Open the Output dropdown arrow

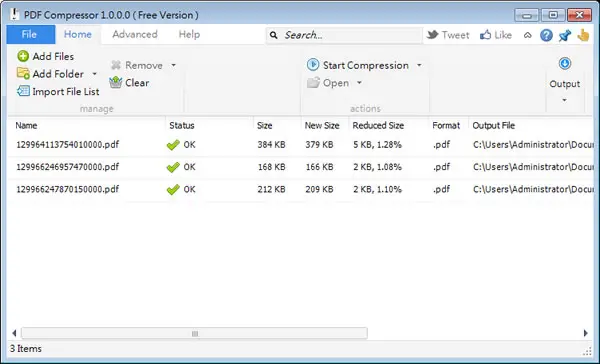(564, 100)
